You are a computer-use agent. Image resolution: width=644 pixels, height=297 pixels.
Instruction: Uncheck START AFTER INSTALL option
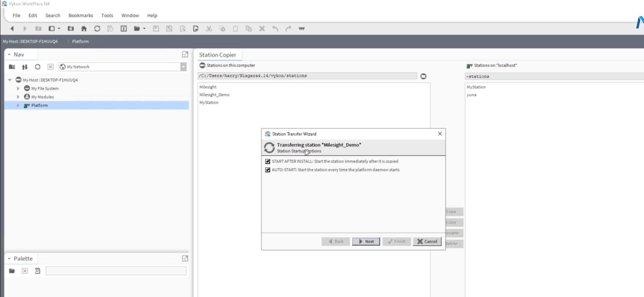tap(268, 161)
